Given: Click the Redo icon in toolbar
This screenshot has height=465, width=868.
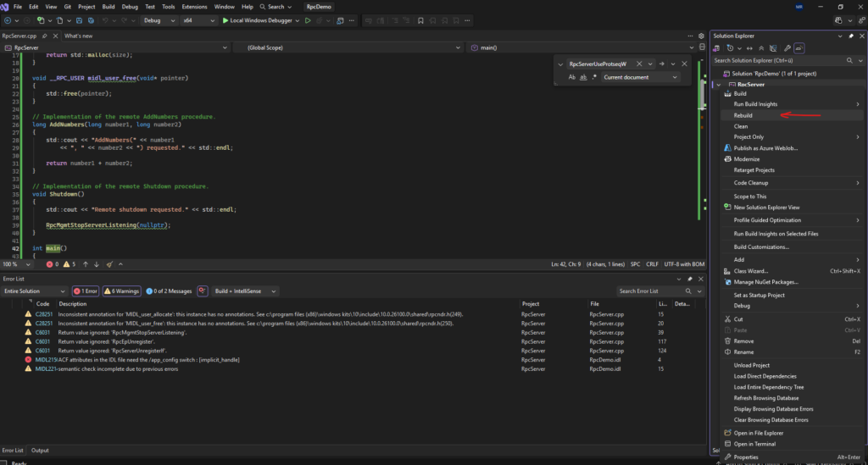Looking at the screenshot, I should [124, 20].
